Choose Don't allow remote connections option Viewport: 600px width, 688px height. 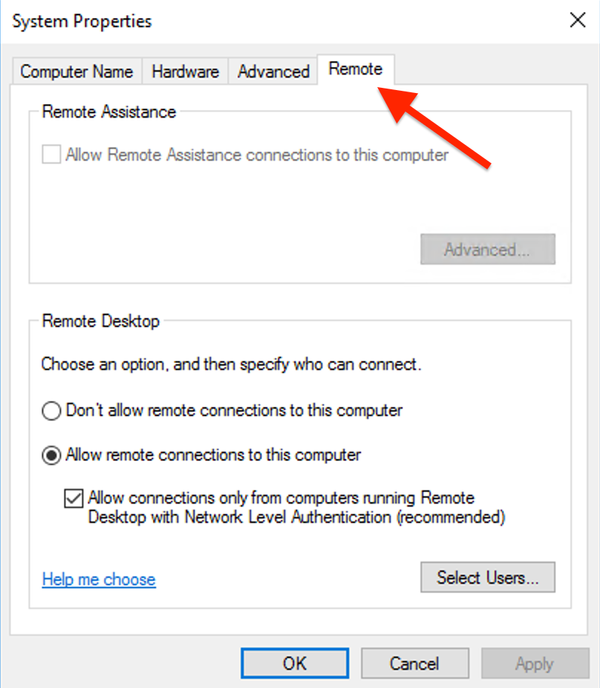50,410
